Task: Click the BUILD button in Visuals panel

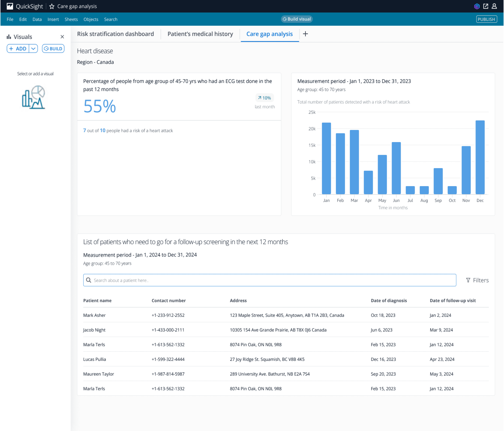Action: (53, 48)
